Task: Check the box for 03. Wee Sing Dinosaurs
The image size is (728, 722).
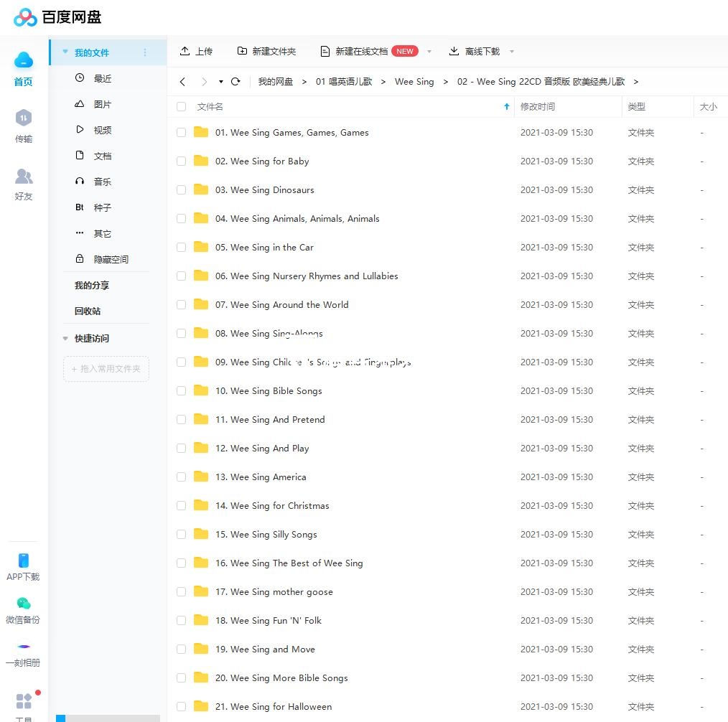Action: [181, 189]
